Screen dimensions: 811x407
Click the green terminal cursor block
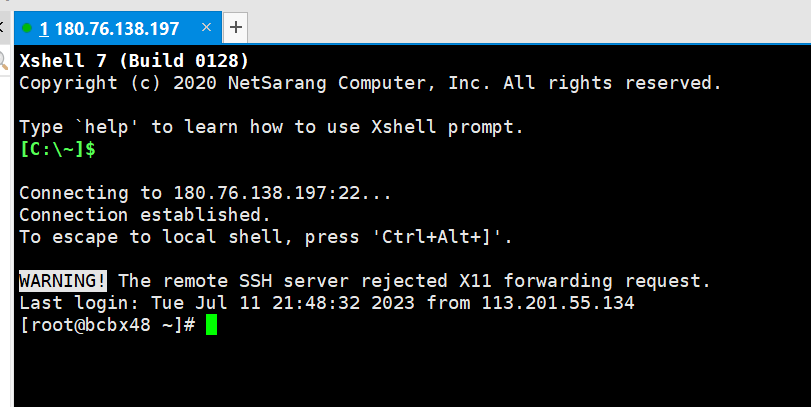[x=211, y=325]
